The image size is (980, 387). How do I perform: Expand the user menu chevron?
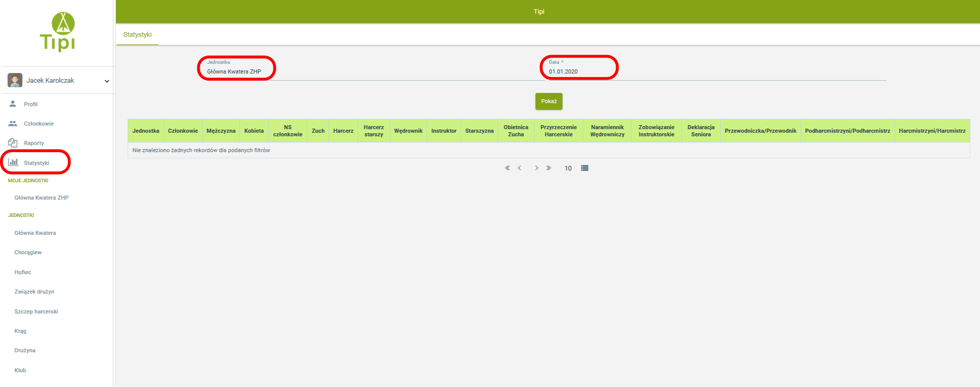tap(107, 81)
